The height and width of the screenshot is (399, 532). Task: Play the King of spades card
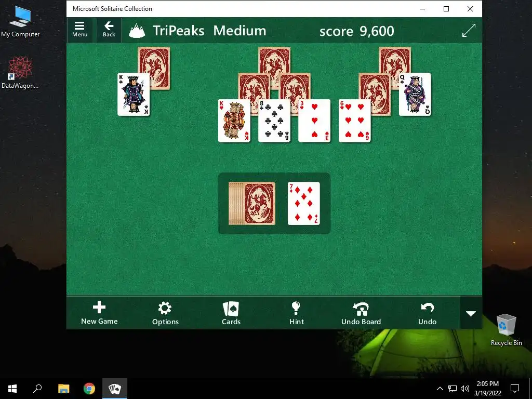click(134, 95)
